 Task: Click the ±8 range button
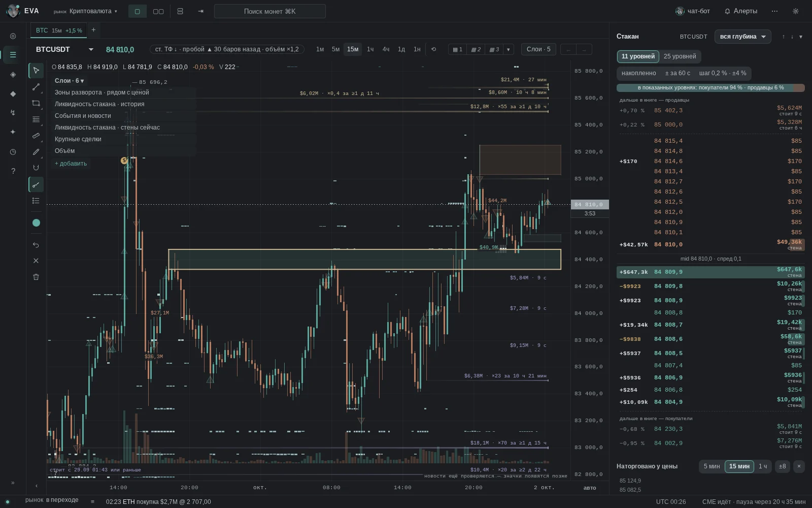tap(783, 466)
